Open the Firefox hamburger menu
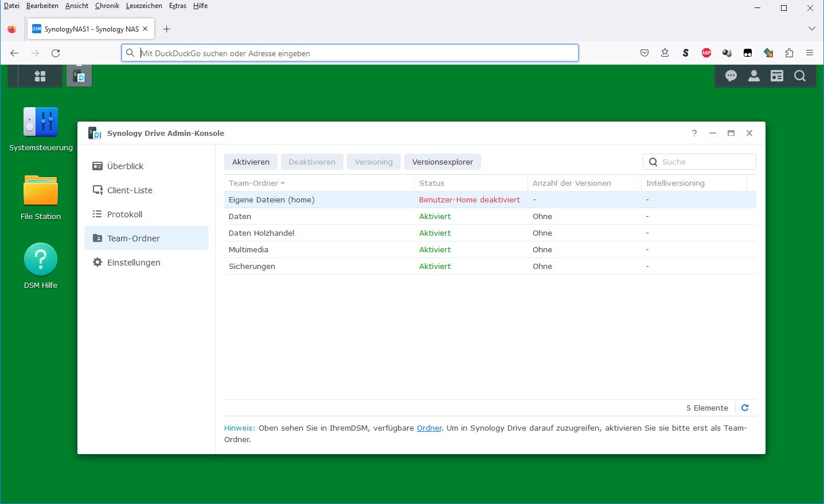The width and height of the screenshot is (824, 504). coord(810,53)
